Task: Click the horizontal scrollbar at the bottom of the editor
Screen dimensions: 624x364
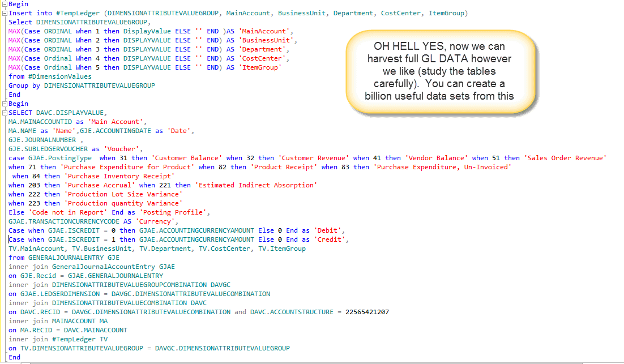Action: [306, 363]
